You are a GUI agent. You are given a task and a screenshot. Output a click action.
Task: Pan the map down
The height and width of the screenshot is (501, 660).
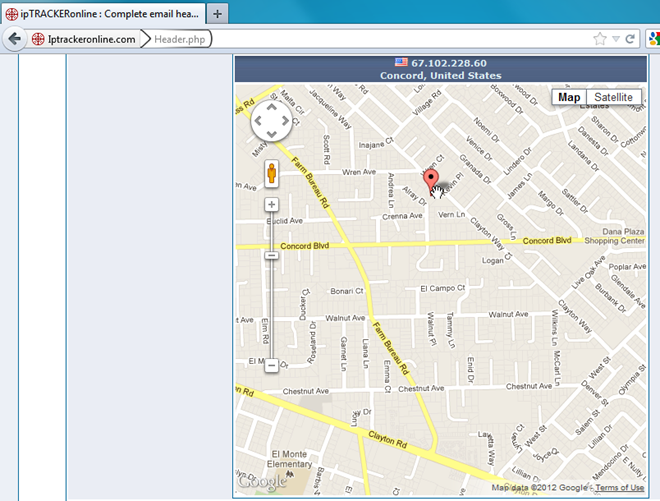(271, 135)
